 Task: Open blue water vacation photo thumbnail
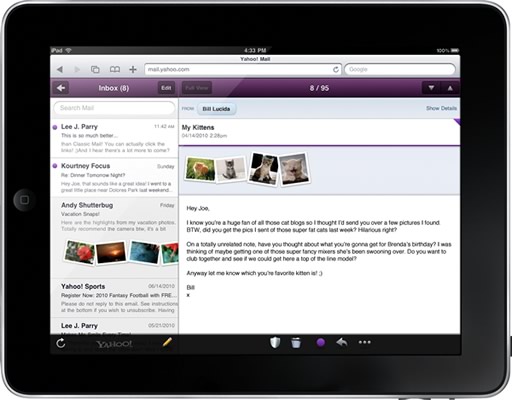click(x=144, y=252)
